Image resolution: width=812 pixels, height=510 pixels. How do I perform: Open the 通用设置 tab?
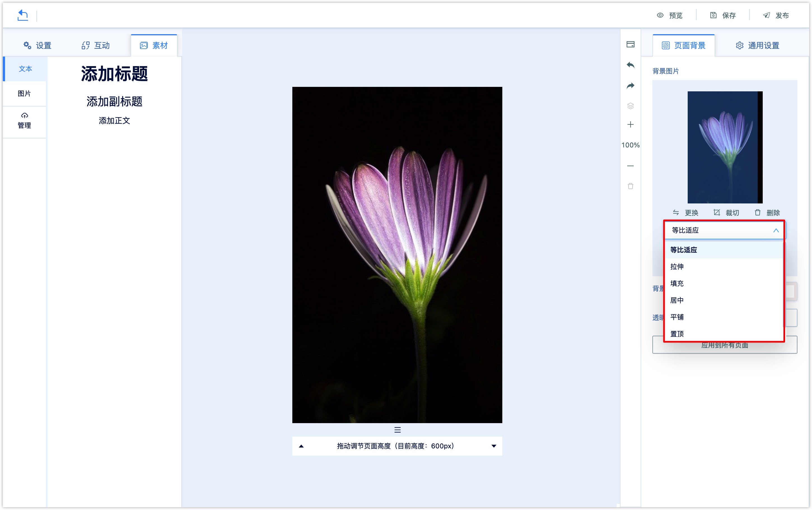tap(757, 45)
